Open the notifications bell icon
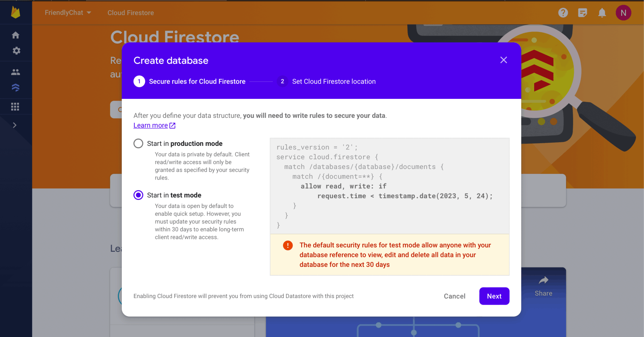 [602, 13]
